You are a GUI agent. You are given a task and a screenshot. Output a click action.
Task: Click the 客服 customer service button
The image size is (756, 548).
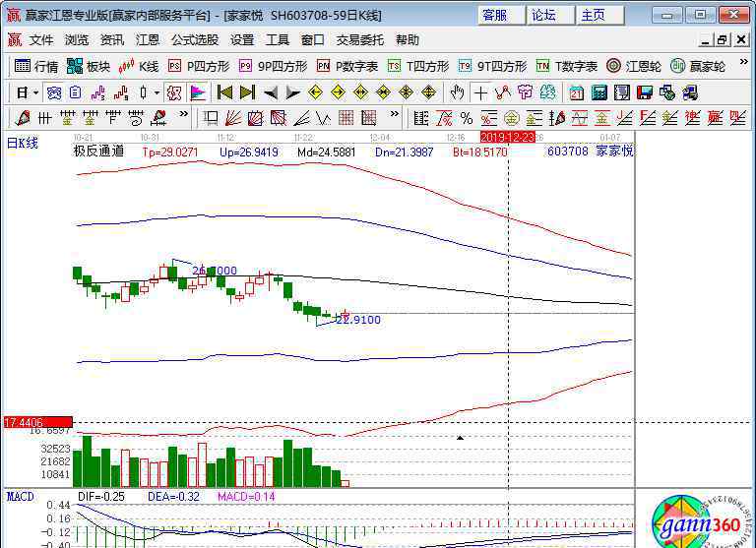501,15
